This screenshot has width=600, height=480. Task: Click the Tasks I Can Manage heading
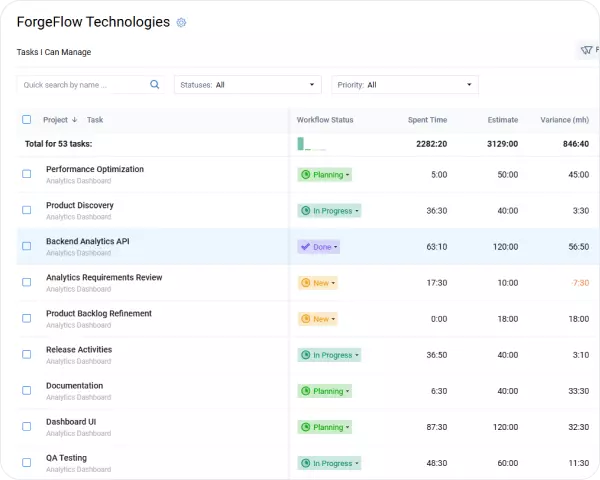[54, 52]
